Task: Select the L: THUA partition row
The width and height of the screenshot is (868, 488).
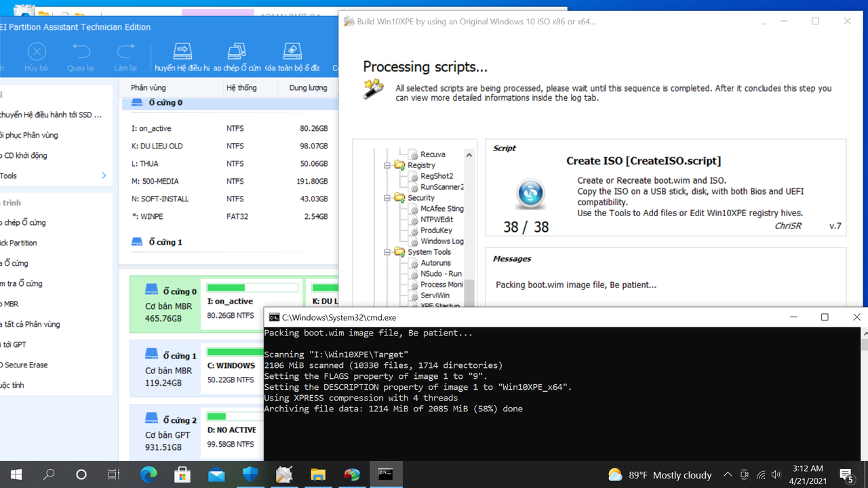Action: pyautogui.click(x=229, y=163)
